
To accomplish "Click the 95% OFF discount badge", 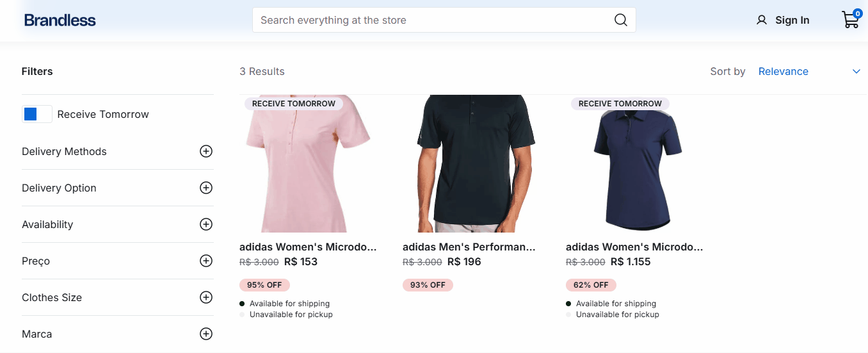I will pyautogui.click(x=264, y=285).
